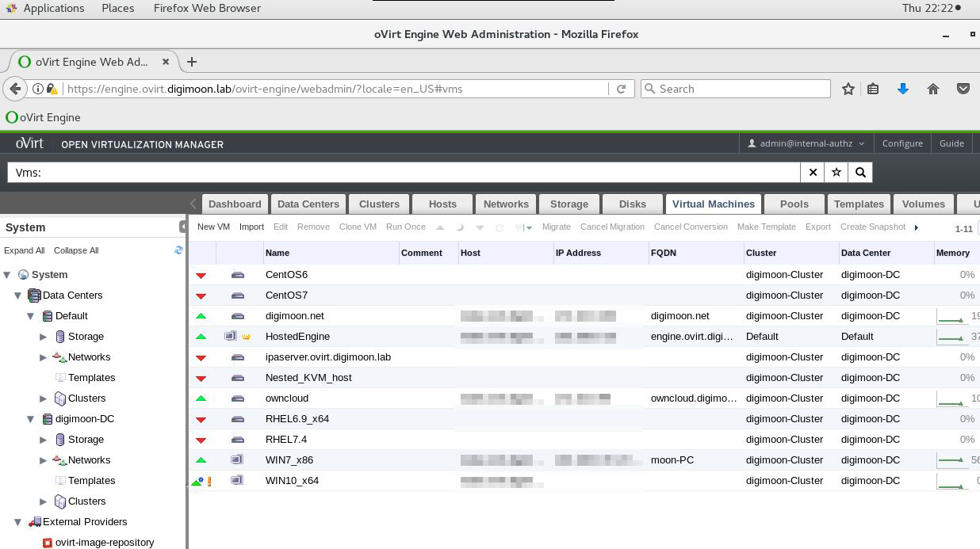Image resolution: width=980 pixels, height=549 pixels.
Task: Expand Networks under Default data center
Action: click(x=44, y=357)
